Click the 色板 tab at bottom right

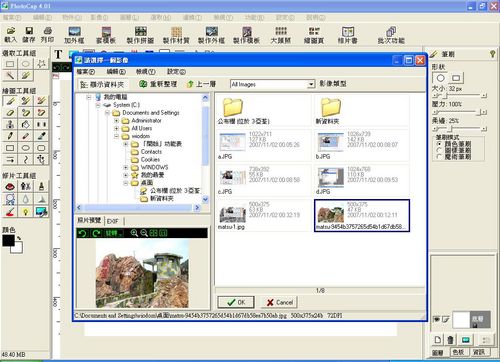[459, 352]
